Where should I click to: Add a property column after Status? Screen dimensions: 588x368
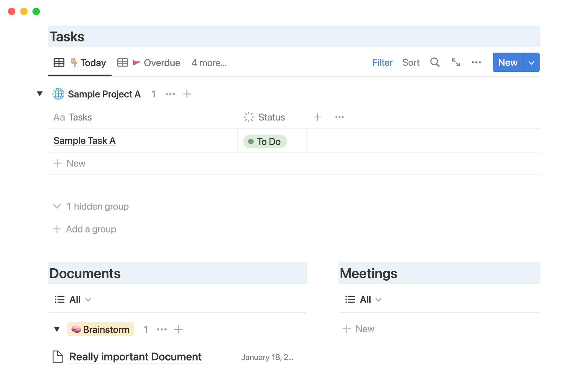[x=317, y=117]
